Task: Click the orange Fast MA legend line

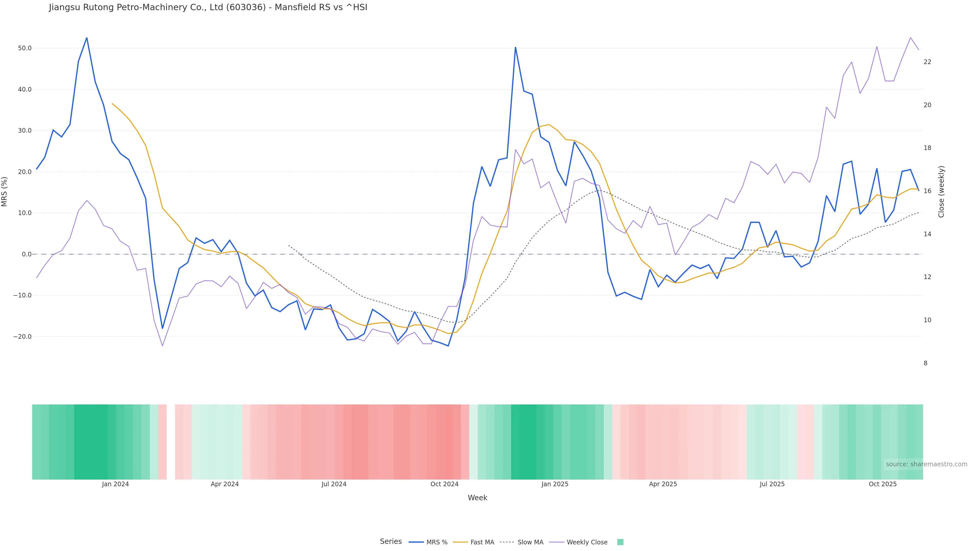Action: coord(460,542)
